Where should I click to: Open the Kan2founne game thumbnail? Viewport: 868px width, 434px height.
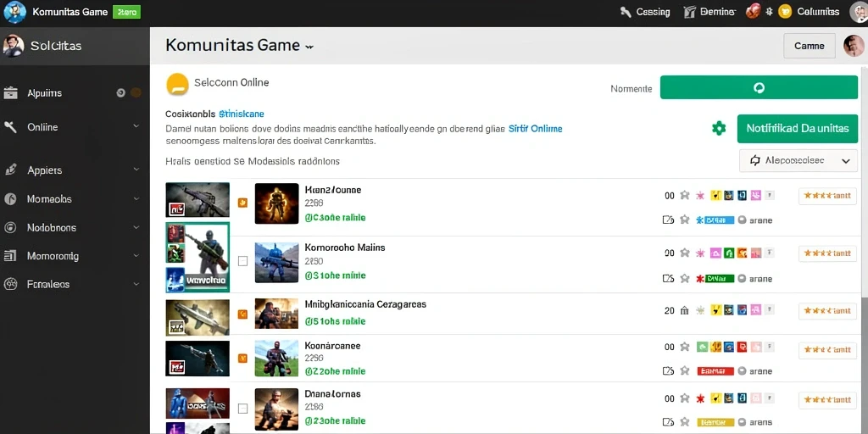click(277, 203)
